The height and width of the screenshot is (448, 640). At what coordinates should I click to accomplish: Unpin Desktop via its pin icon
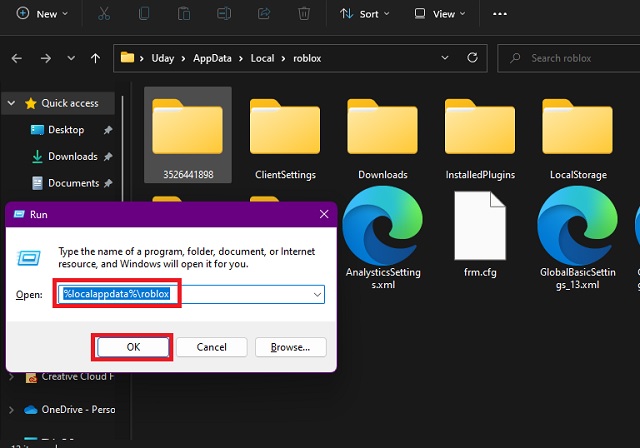(108, 130)
